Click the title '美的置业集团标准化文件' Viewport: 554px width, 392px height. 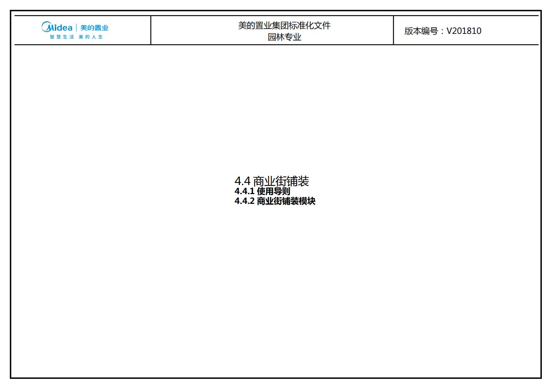tap(284, 25)
